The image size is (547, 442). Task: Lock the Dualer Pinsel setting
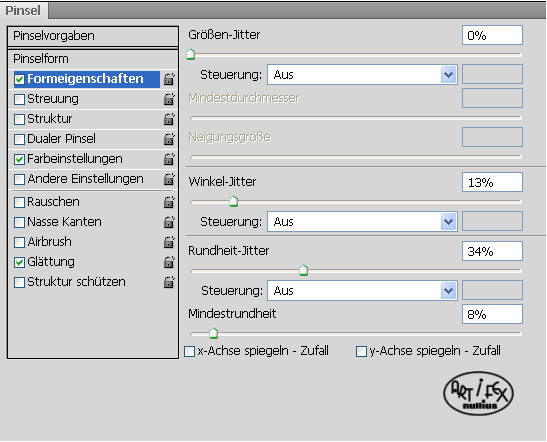tap(169, 139)
